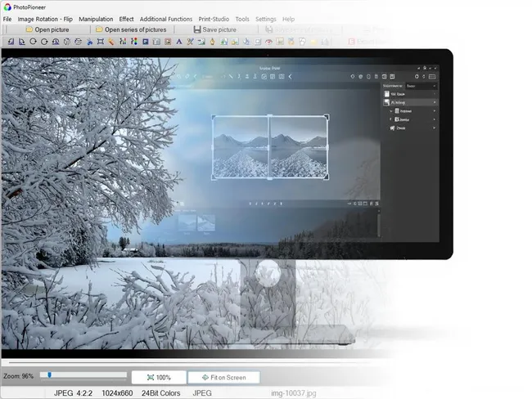The width and height of the screenshot is (532, 399).
Task: Open the Image Rotation - Flip menu
Action: click(x=45, y=19)
